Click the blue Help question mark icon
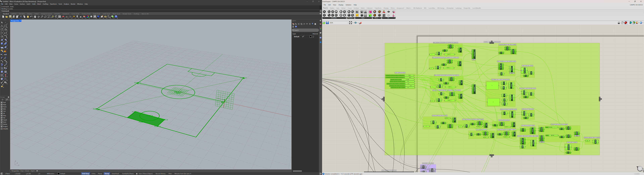The height and width of the screenshot is (175, 644). pos(116,17)
